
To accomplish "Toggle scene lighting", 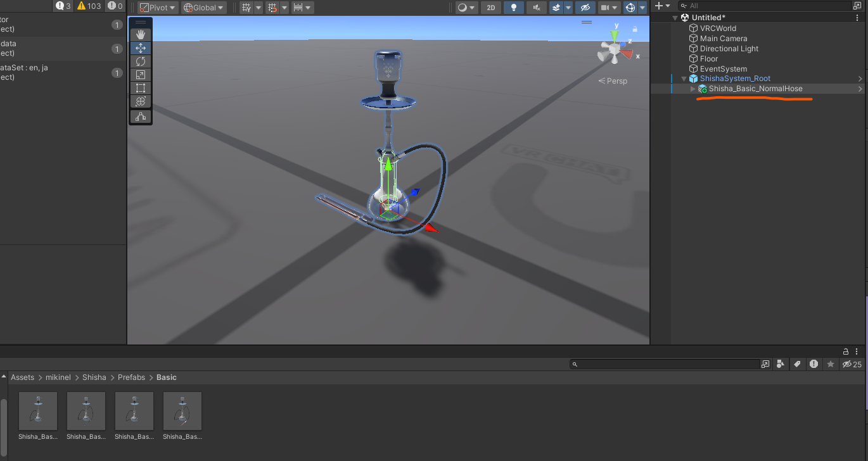I will click(513, 8).
